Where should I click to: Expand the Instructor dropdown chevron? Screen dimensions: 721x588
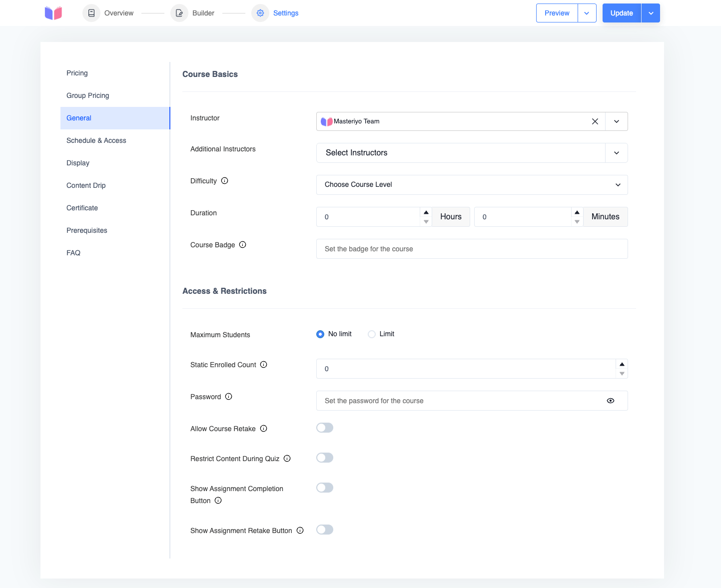point(617,121)
